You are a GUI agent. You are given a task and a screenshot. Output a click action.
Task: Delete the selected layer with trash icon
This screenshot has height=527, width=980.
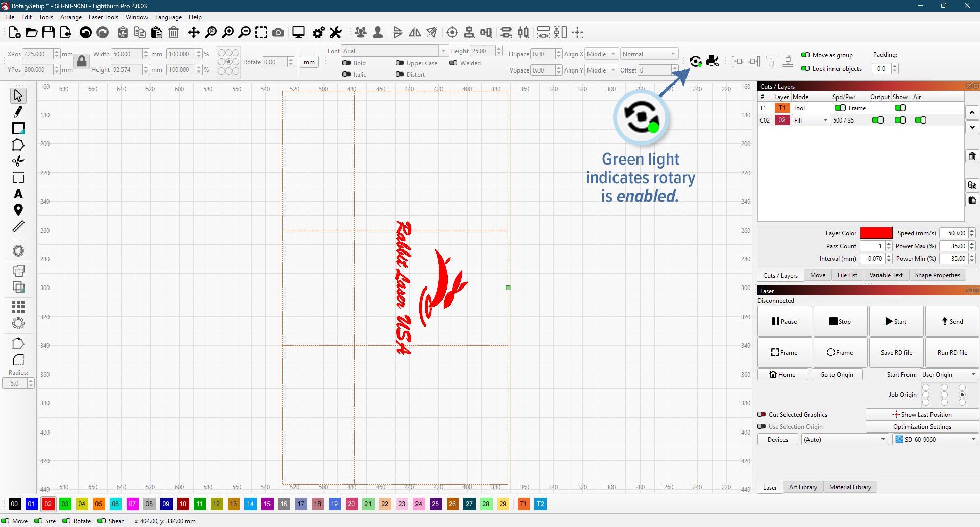tap(972, 157)
